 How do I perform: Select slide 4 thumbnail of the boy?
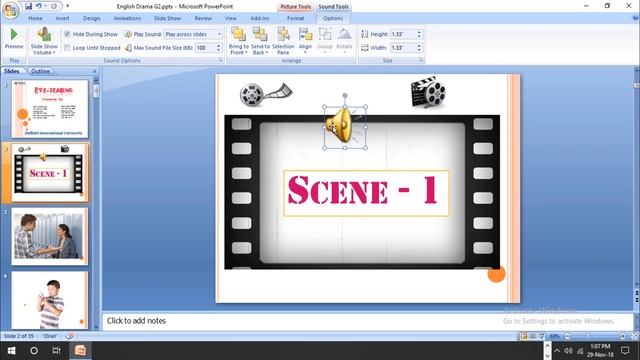(x=50, y=300)
